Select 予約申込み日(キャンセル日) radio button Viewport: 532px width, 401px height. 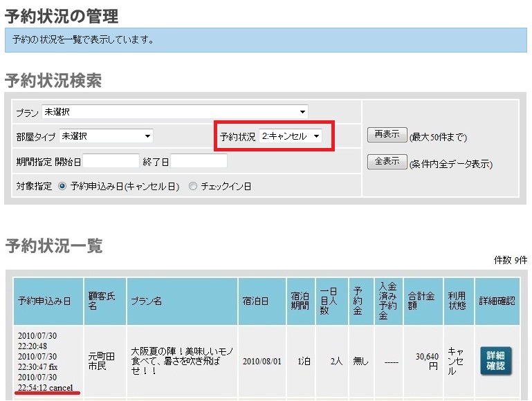[x=63, y=186]
